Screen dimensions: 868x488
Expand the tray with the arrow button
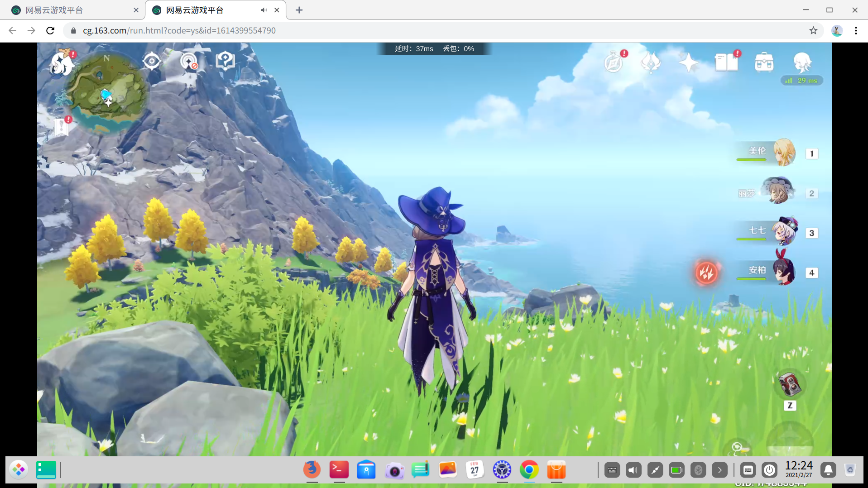click(x=719, y=470)
